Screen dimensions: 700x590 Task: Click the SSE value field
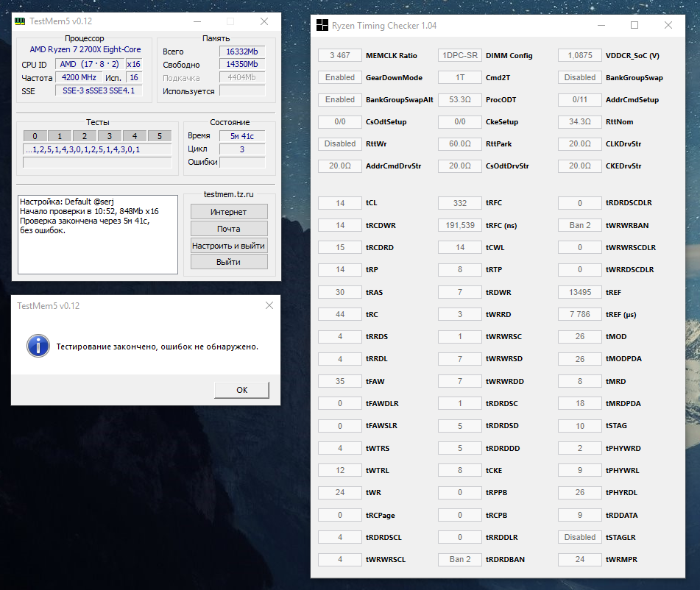pyautogui.click(x=99, y=91)
